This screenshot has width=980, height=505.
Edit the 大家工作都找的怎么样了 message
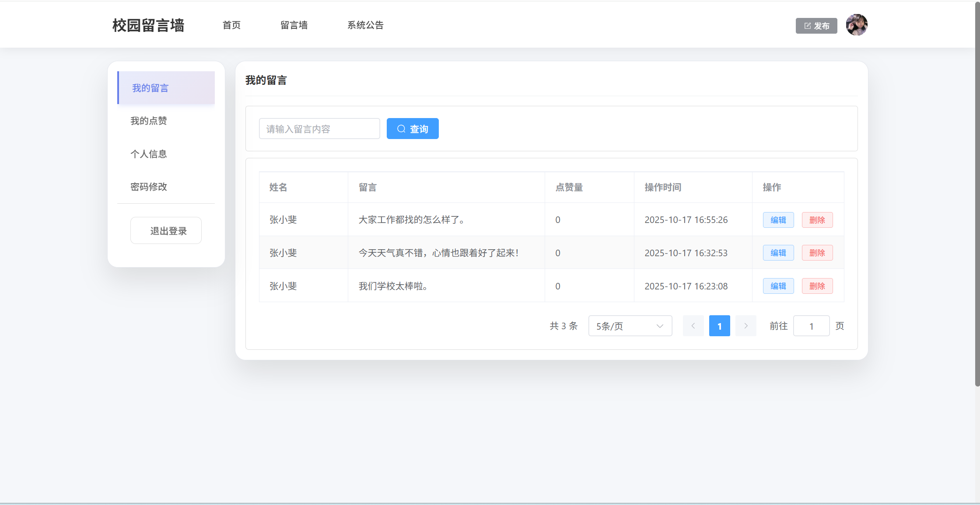[778, 220]
